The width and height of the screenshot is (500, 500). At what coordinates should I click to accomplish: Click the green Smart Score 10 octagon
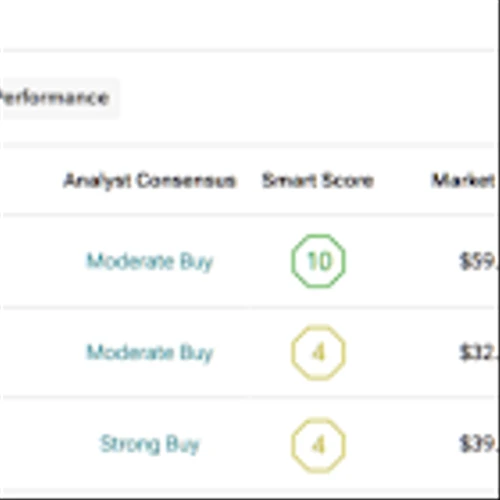(319, 261)
